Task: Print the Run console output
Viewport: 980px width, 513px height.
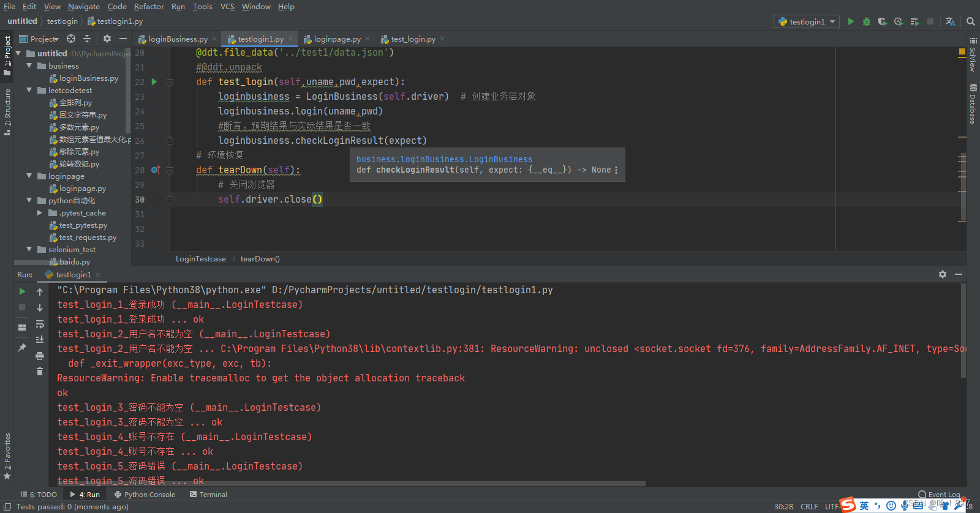Action: [40, 356]
